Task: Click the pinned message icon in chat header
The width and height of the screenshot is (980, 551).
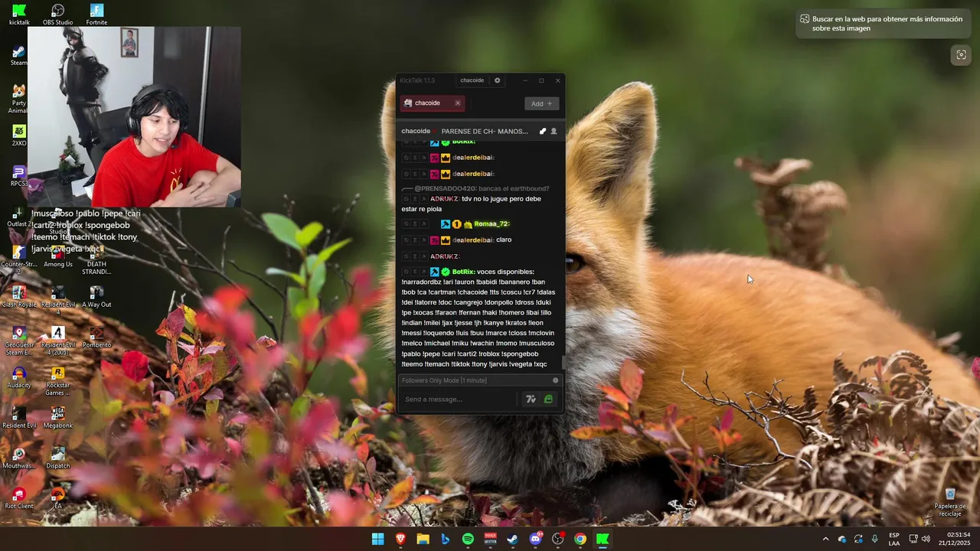Action: pyautogui.click(x=543, y=131)
